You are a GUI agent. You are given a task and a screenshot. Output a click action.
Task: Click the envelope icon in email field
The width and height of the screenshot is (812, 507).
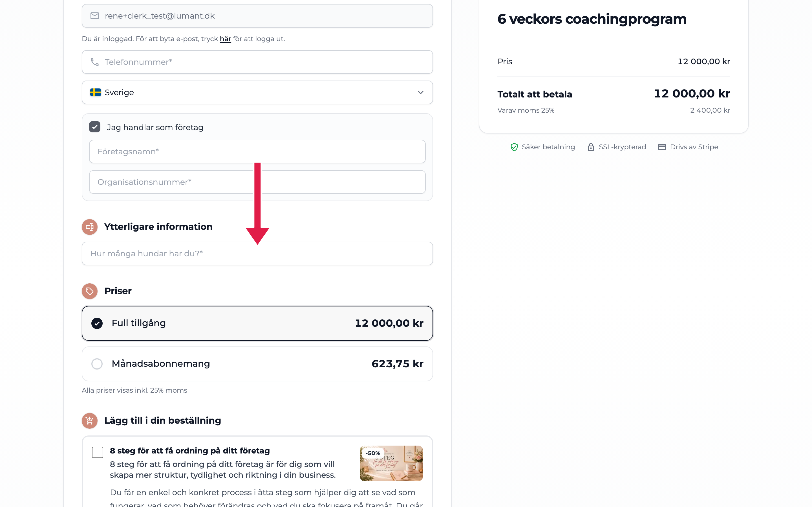tap(95, 16)
